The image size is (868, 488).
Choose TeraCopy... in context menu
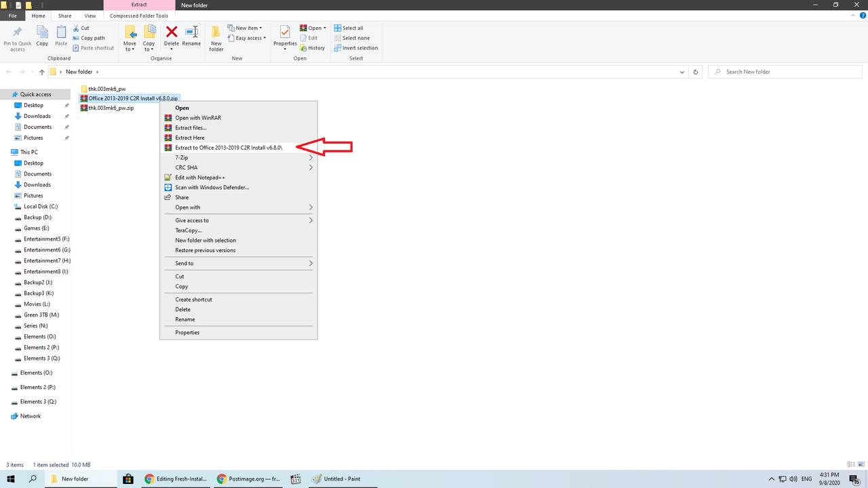(x=239, y=230)
